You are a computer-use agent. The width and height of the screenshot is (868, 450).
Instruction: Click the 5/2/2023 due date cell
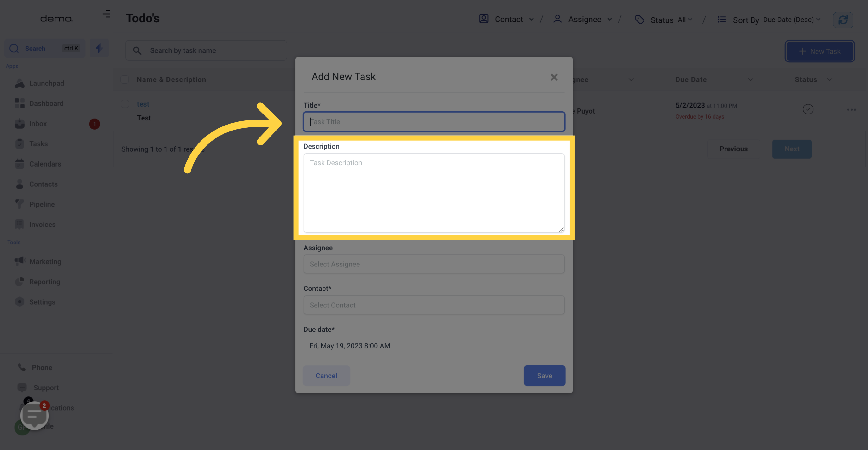click(690, 106)
